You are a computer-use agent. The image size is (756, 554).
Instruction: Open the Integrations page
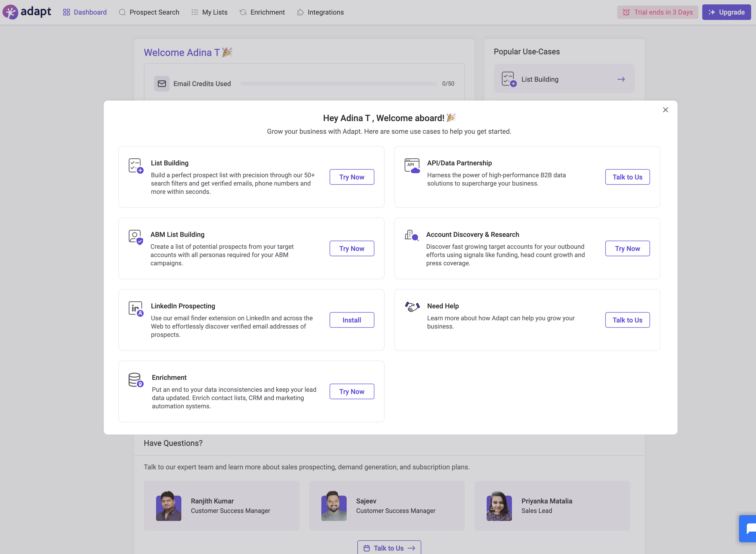pos(320,12)
